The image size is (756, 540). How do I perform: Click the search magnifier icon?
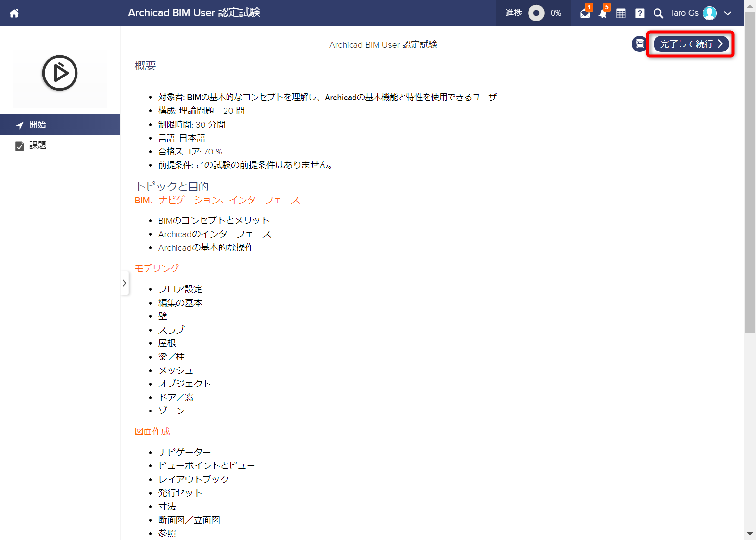point(658,13)
